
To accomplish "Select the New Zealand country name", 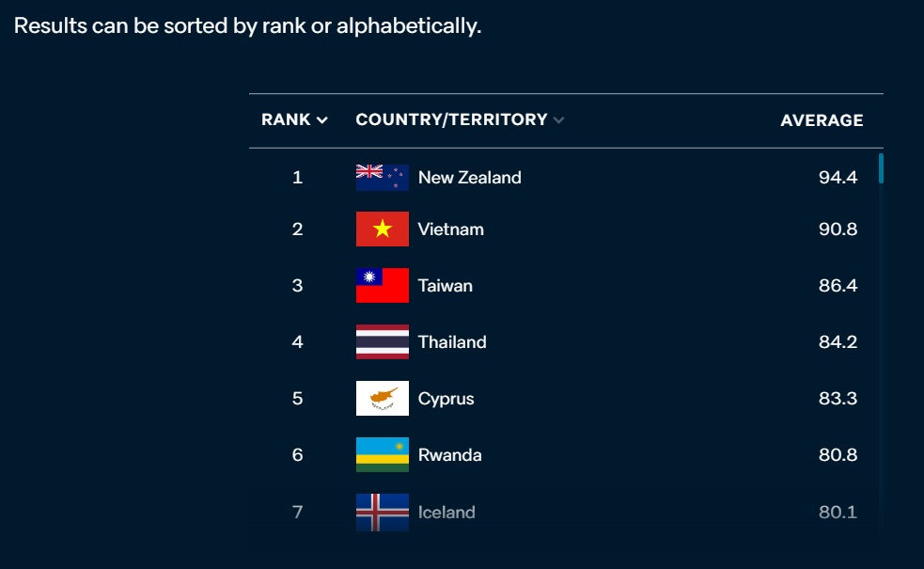I will pyautogui.click(x=469, y=178).
